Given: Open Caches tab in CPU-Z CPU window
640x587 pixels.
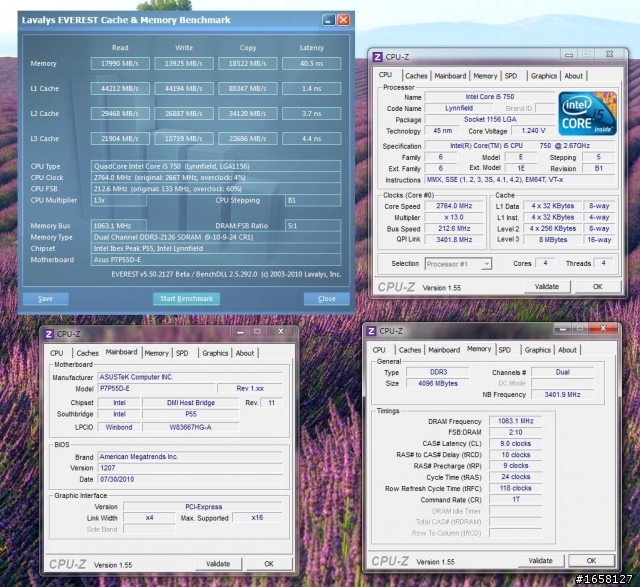Looking at the screenshot, I should pos(416,76).
